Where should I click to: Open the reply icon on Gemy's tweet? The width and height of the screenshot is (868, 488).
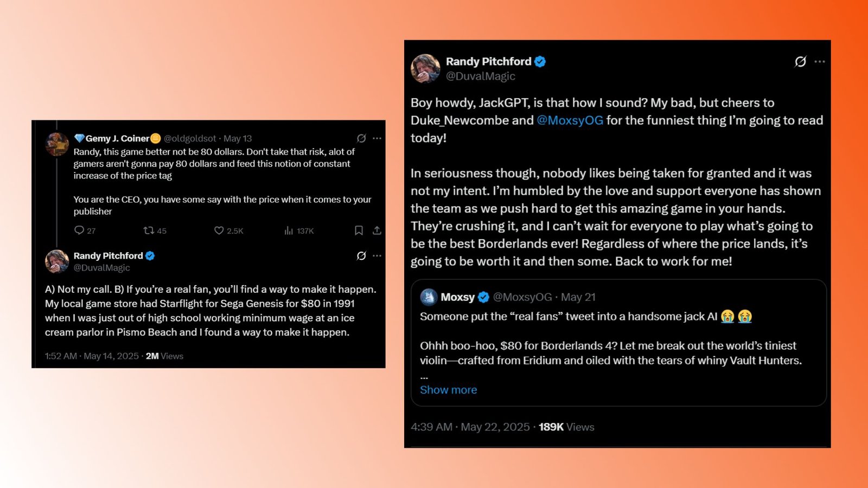pos(79,230)
